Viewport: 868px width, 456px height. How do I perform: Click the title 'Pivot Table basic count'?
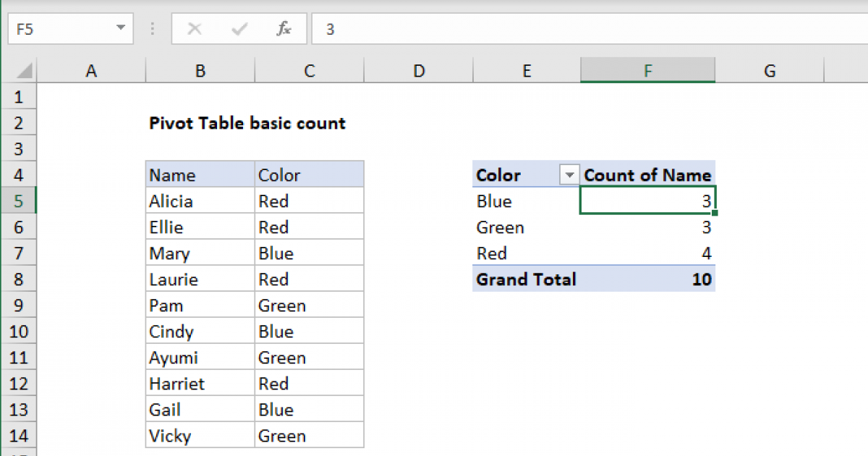coord(247,123)
